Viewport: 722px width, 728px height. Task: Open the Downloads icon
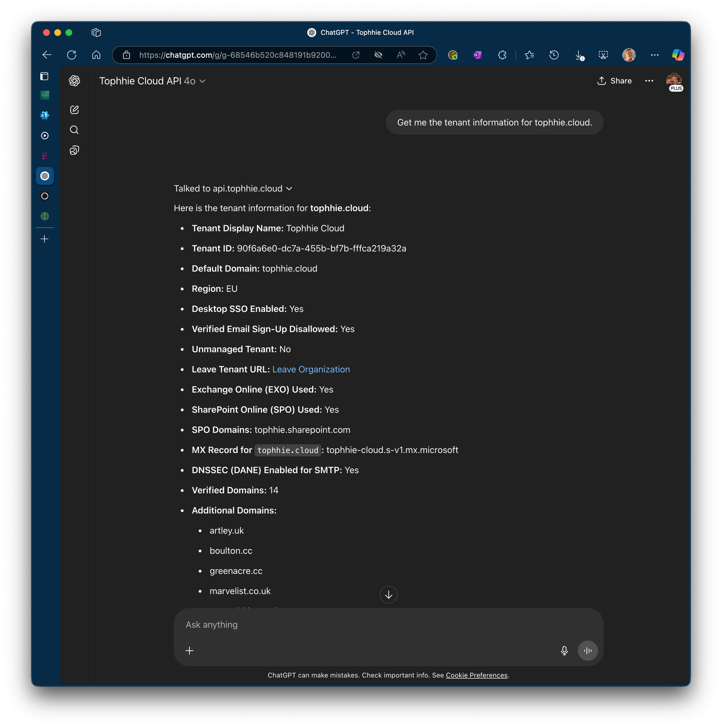580,55
